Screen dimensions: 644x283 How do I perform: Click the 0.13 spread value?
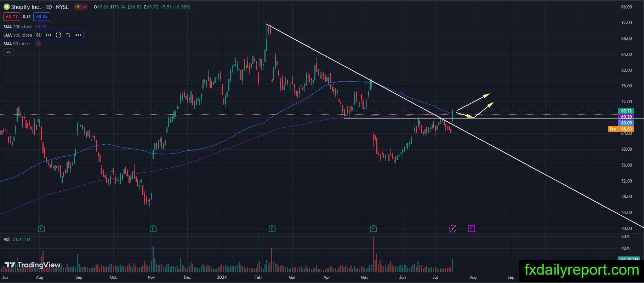(x=27, y=17)
